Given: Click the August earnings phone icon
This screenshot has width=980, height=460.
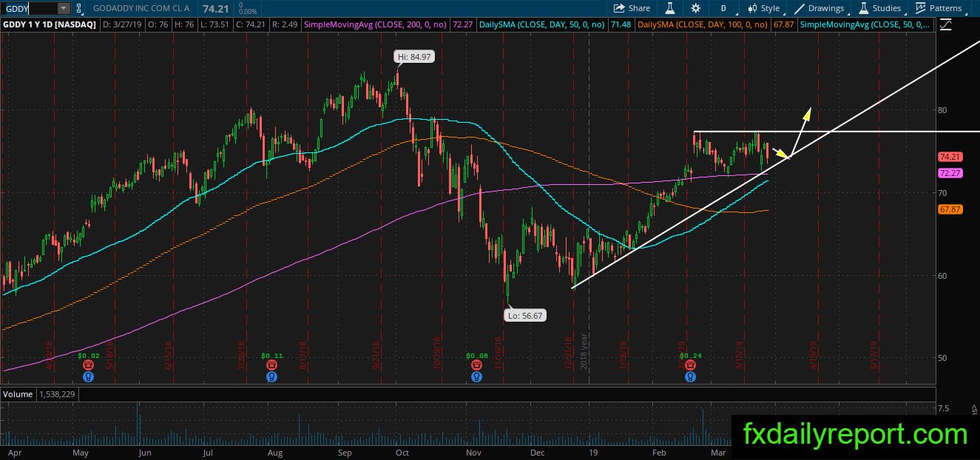Looking at the screenshot, I should (x=272, y=365).
